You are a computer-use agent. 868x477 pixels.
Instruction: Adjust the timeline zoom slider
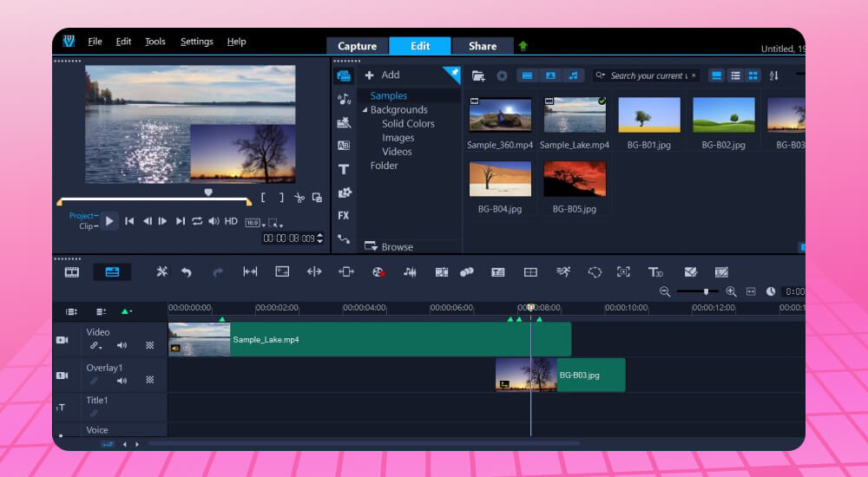(x=706, y=291)
